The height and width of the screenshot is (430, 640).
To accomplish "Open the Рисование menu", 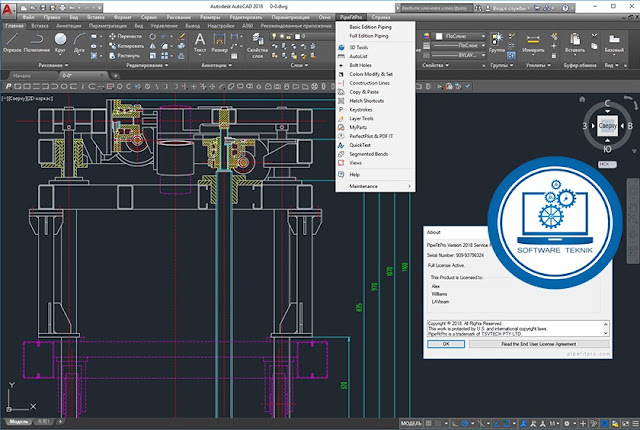I will point(178,18).
